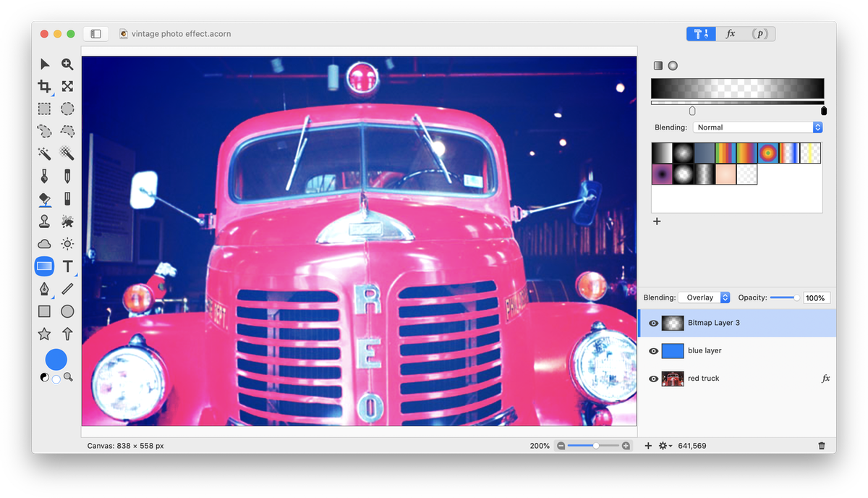Viewport: 868px width, 498px height.
Task: Adjust the layer Opacity slider
Action: click(785, 297)
